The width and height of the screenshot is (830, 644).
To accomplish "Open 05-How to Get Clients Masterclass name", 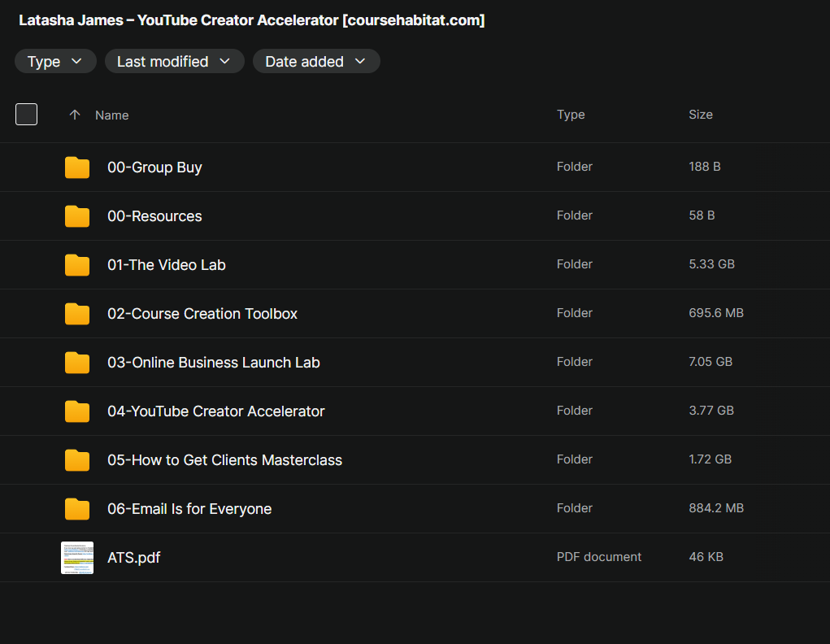I will tap(224, 459).
